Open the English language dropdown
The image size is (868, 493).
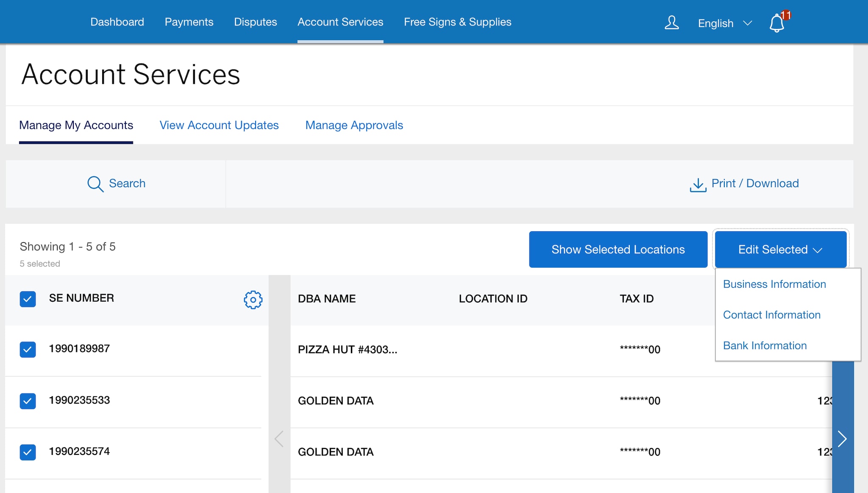click(x=724, y=23)
